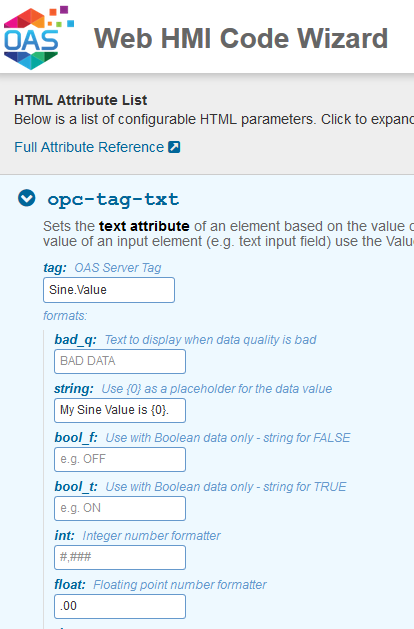Viewport: 414px width, 629px height.
Task: Click the Web HMI Code Wizard title
Action: pos(241,39)
